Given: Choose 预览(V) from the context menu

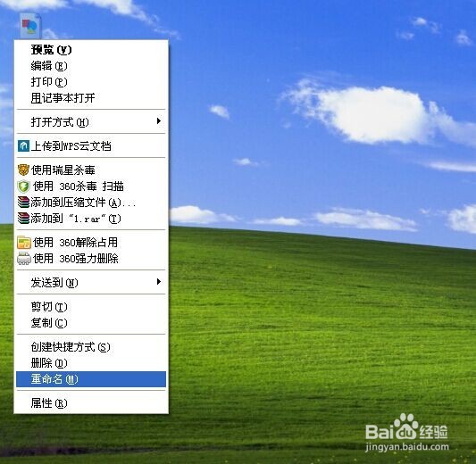Looking at the screenshot, I should [91, 50].
